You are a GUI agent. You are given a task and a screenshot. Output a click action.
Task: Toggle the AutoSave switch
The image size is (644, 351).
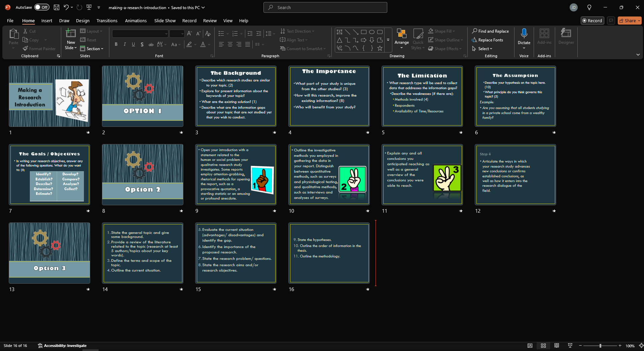[x=42, y=7]
